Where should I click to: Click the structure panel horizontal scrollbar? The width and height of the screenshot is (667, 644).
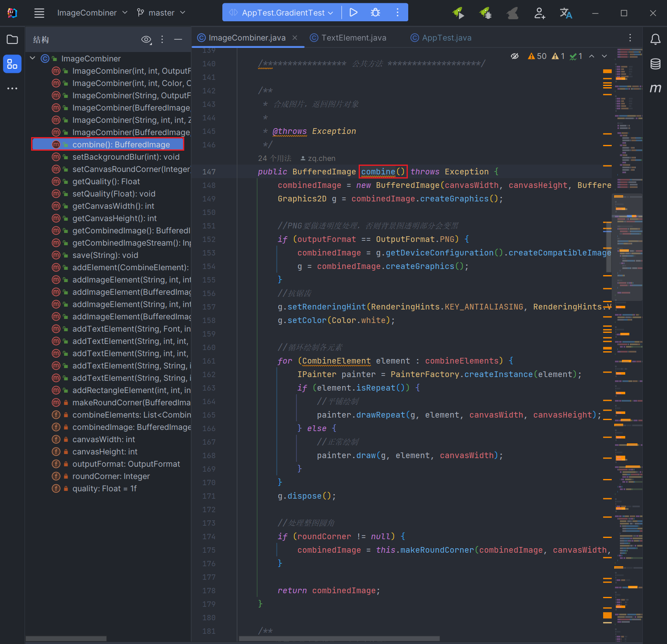66,639
